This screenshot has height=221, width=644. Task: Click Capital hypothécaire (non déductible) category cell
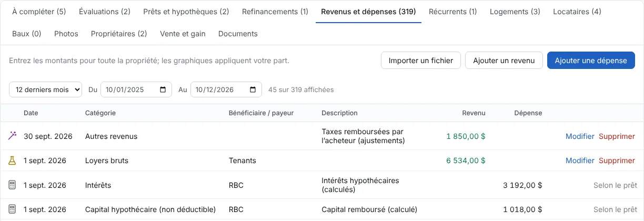pyautogui.click(x=150, y=209)
